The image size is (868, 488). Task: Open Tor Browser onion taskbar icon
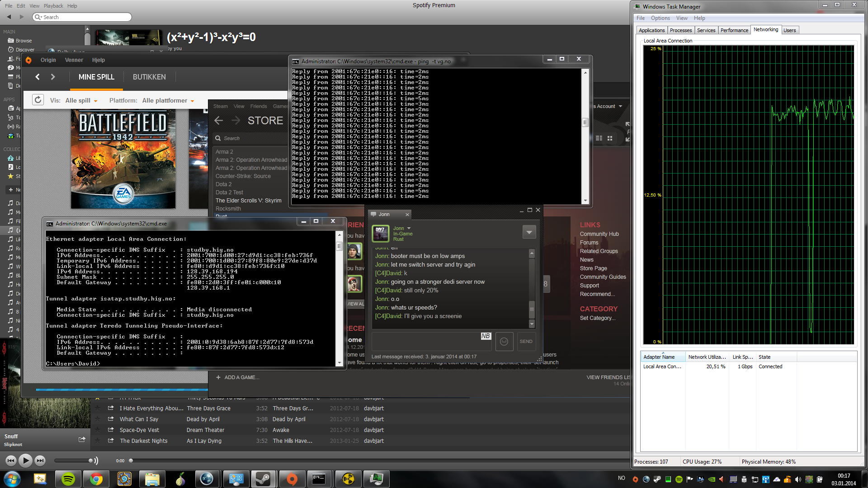[180, 479]
